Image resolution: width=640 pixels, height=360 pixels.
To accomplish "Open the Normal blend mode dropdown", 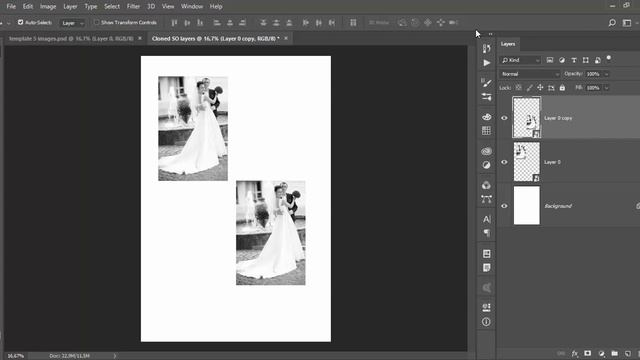I will click(530, 74).
